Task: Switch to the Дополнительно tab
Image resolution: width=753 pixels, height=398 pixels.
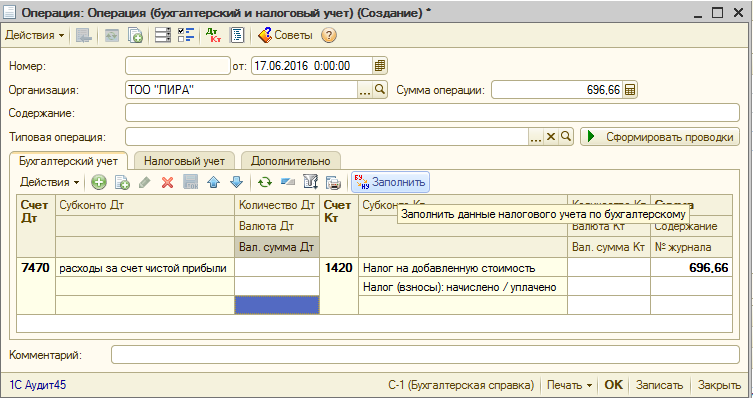Action: coord(291,161)
